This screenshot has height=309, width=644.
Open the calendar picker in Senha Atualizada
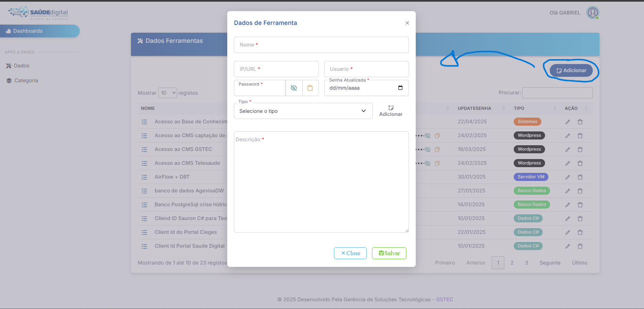[400, 88]
